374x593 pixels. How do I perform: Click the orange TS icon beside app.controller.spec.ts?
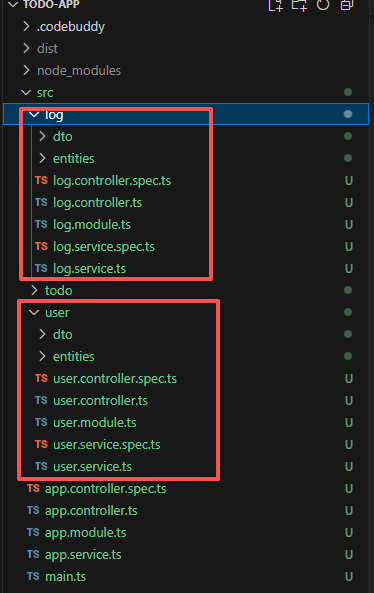[x=33, y=488]
